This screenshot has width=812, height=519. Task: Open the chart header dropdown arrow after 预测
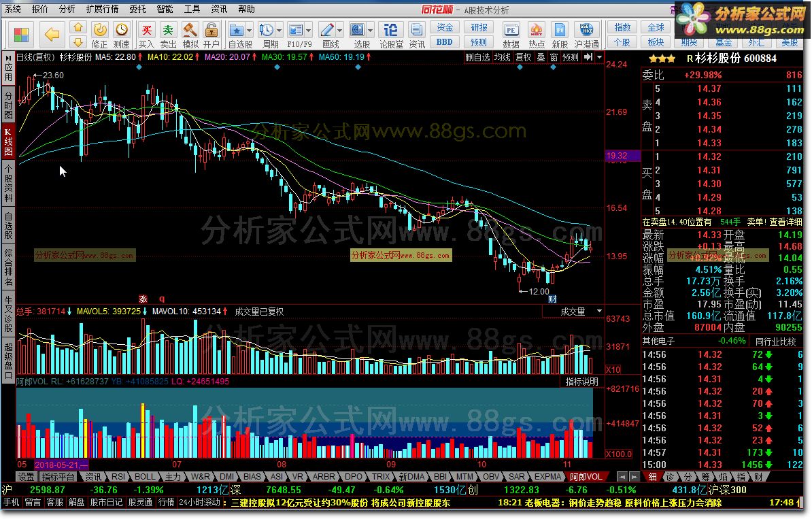[x=599, y=57]
